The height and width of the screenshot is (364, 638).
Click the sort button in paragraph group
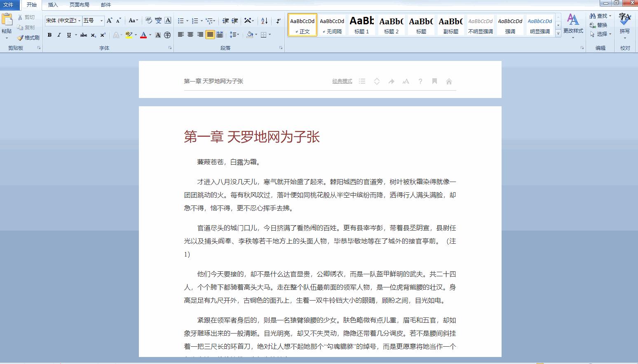coord(264,21)
